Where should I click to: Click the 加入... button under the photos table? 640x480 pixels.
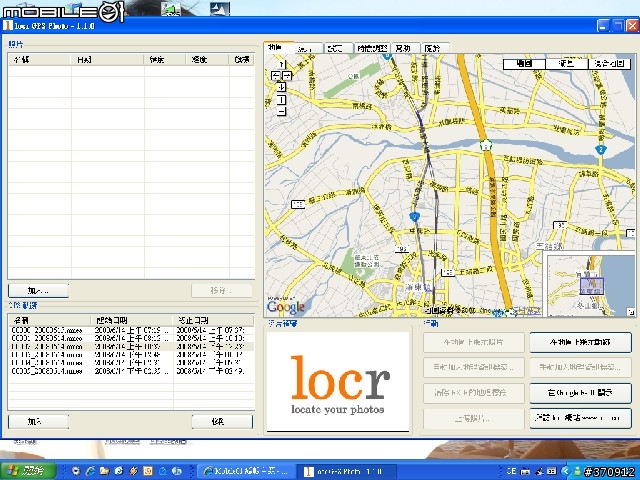click(38, 291)
